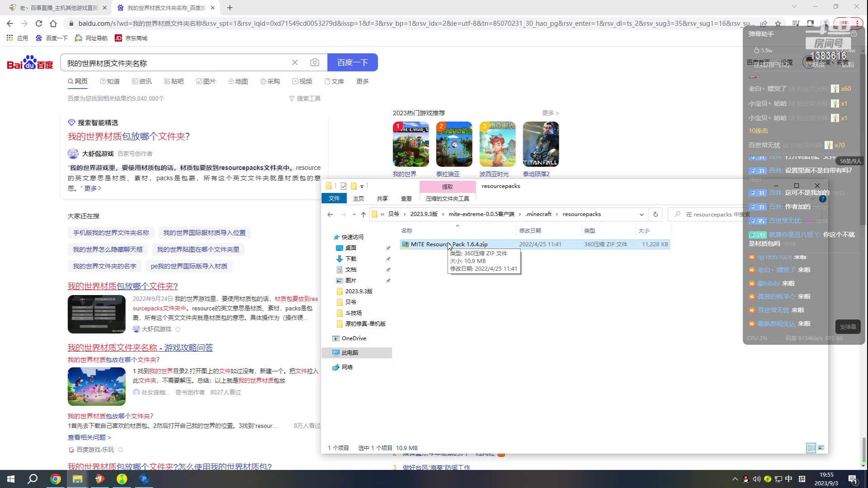Expand Explorer address bar history dropdown
The image size is (868, 488).
click(x=642, y=214)
